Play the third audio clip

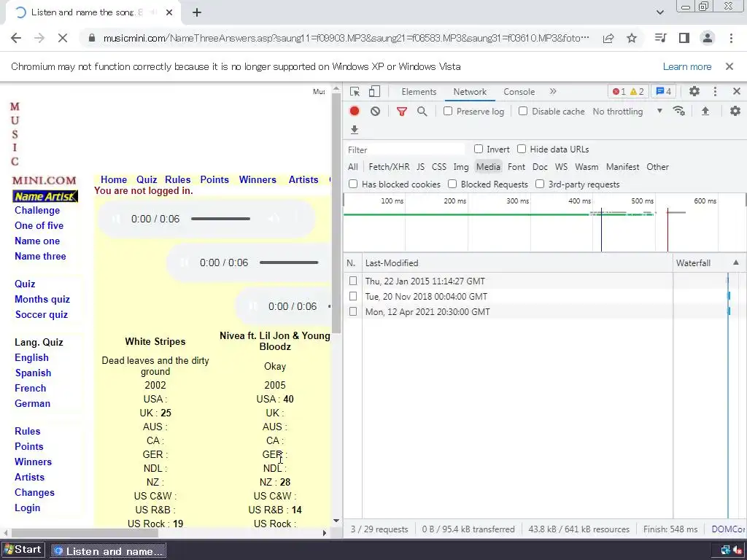(x=253, y=306)
